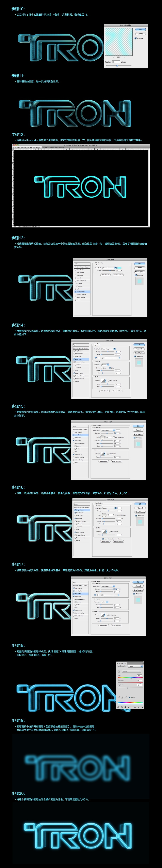
Task: Click Reset to Default in the Color Overlay dialog
Action: point(118,275)
